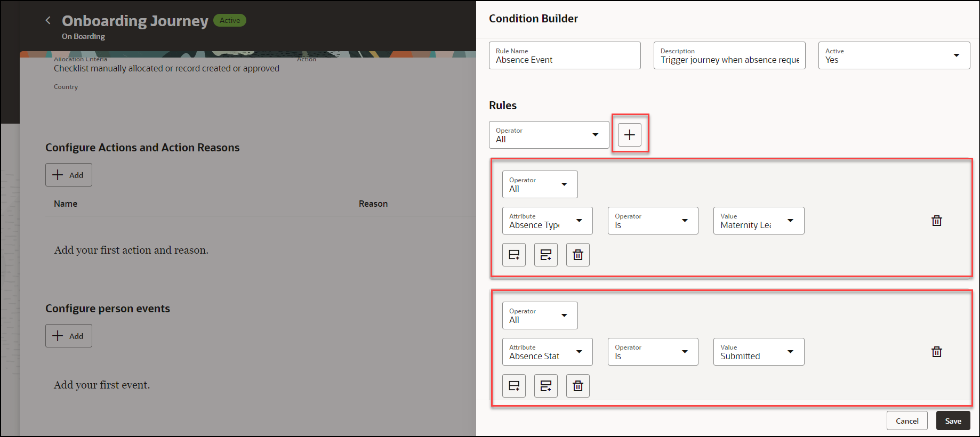Open Operator All dropdown in second group
Viewport: 980px width, 437px height.
pyautogui.click(x=540, y=315)
